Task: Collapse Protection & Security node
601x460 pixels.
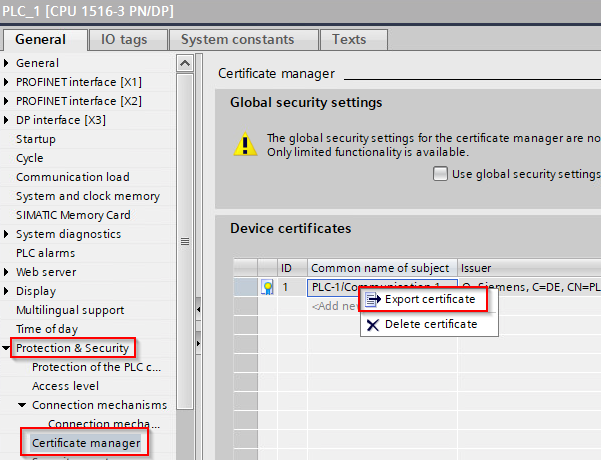Action: pos(6,348)
